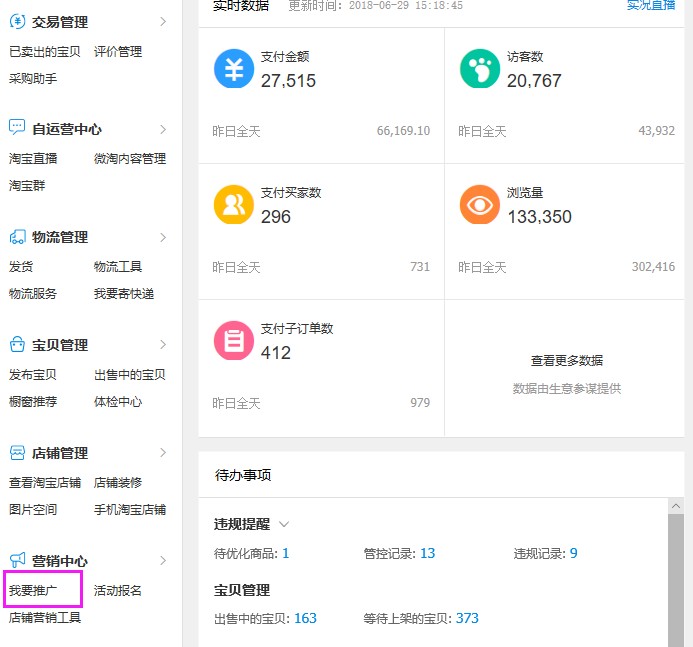Click the 物流管理 truck icon
693x647 pixels.
click(17, 237)
